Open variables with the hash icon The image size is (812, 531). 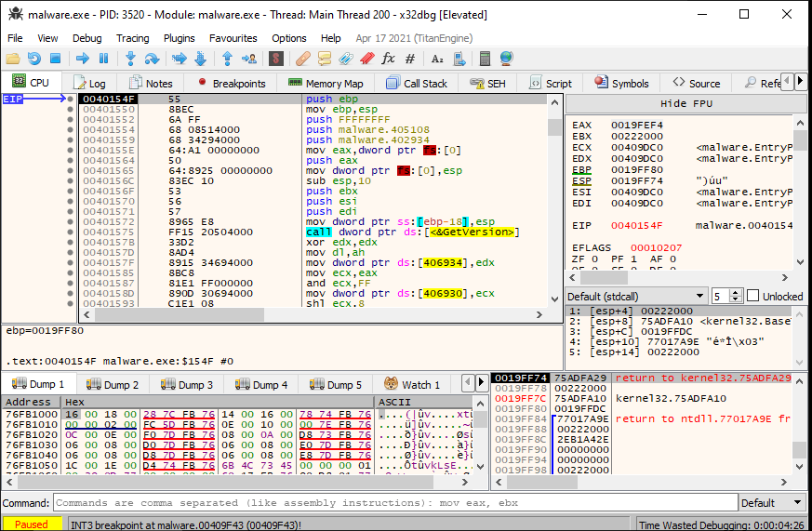pyautogui.click(x=410, y=59)
